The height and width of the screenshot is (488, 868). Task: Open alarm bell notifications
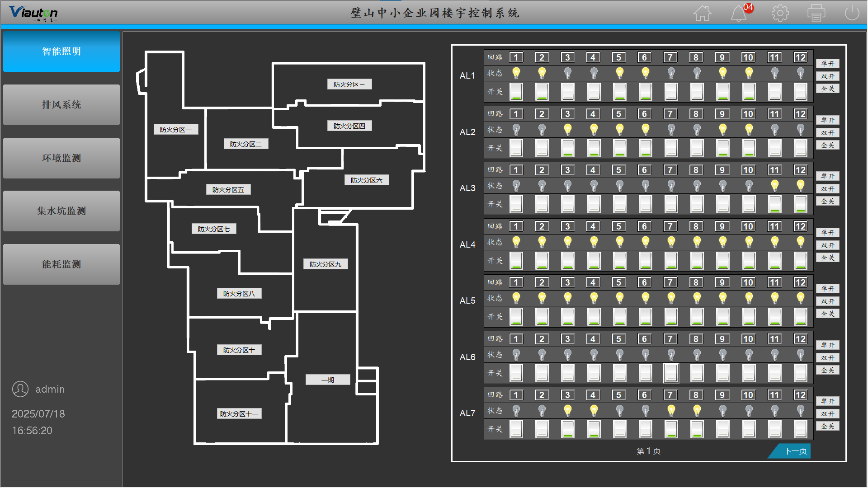[x=739, y=13]
